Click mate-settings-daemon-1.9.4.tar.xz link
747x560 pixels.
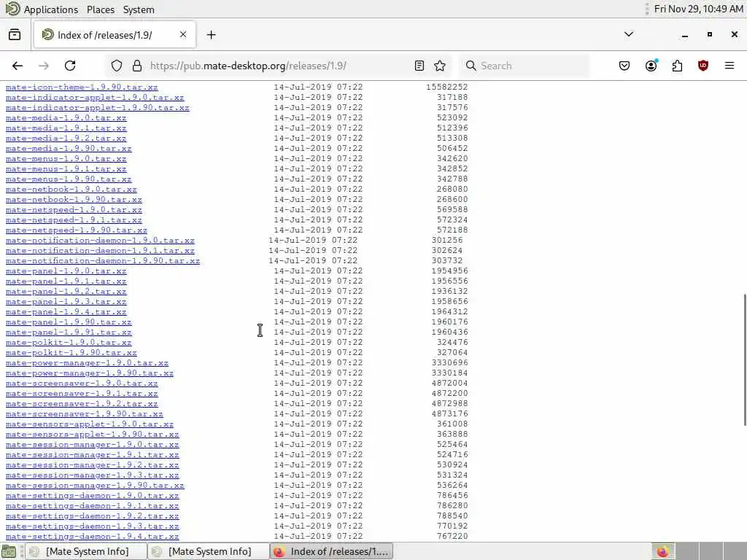[x=92, y=537]
